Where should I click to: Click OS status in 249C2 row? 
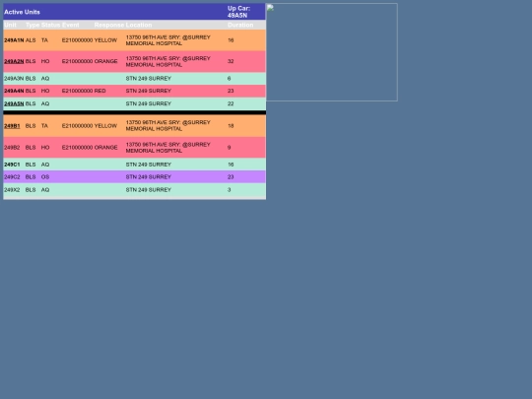pos(45,177)
